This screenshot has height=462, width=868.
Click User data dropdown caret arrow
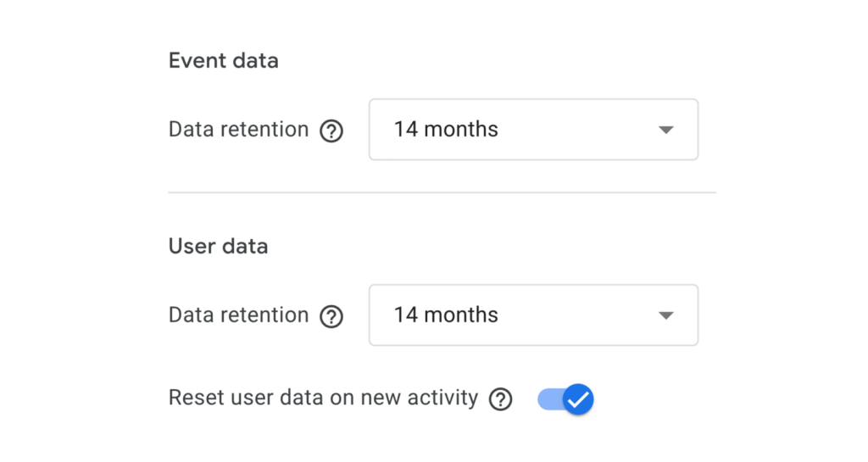pyautogui.click(x=666, y=315)
